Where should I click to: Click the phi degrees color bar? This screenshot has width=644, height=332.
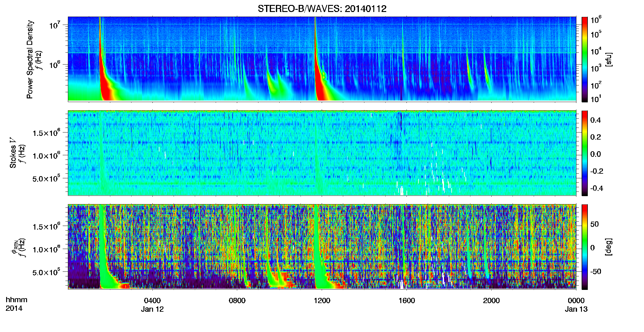pos(585,247)
